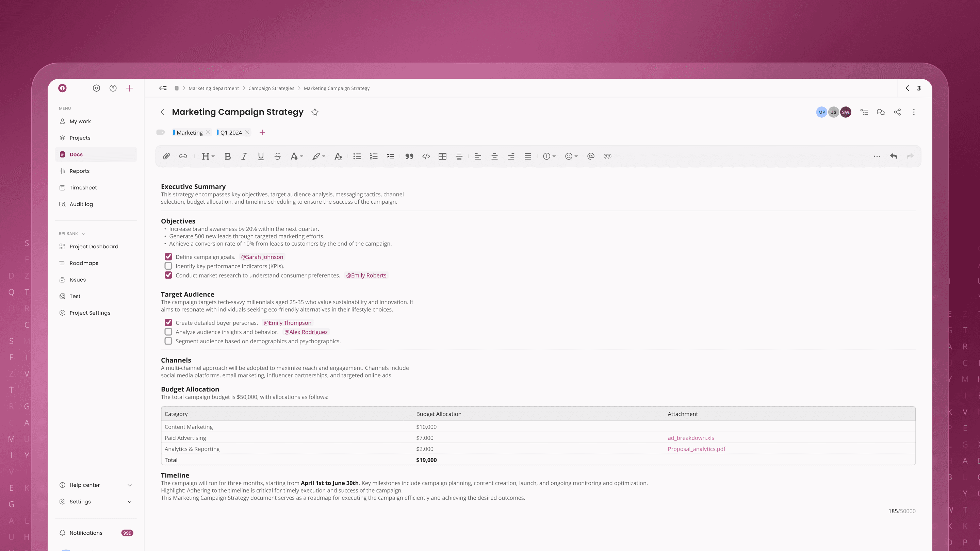Insert a table from the toolbar

point(442,156)
